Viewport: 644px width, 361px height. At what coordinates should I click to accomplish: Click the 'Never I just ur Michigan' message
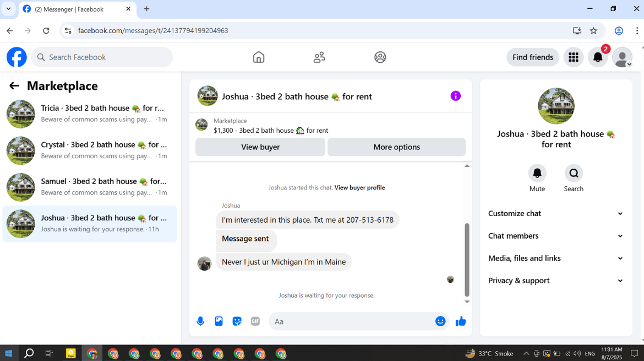[283, 262]
